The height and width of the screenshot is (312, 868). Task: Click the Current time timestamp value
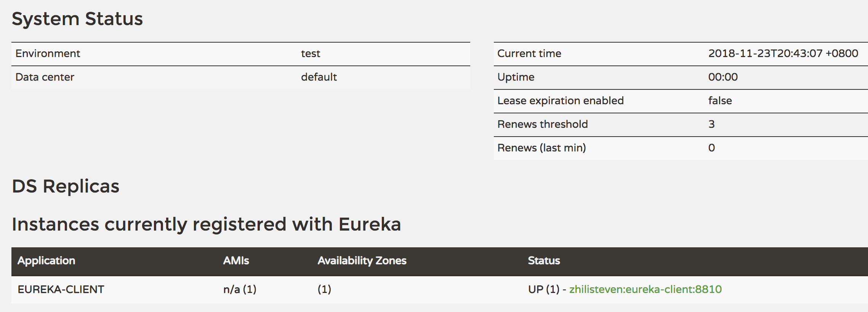pos(783,54)
